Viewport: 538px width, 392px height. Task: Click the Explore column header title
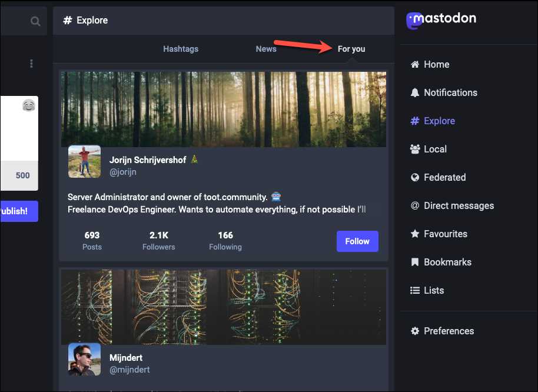pyautogui.click(x=92, y=20)
